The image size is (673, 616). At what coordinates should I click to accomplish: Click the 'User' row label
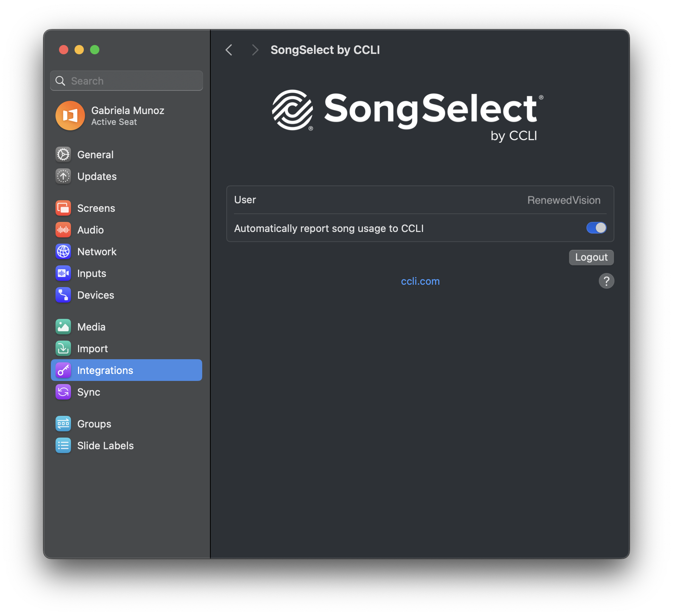(245, 200)
